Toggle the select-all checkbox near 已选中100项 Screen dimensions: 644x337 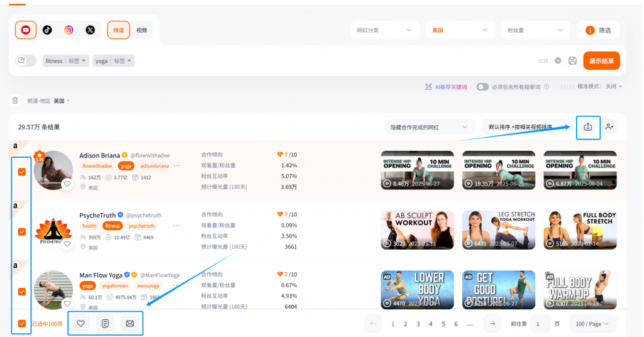point(22,323)
